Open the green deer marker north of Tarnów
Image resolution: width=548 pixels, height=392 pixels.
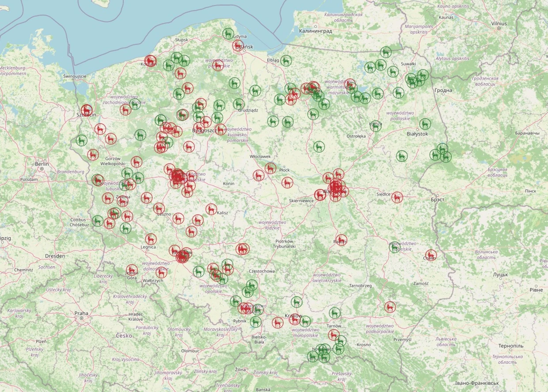[335, 313]
